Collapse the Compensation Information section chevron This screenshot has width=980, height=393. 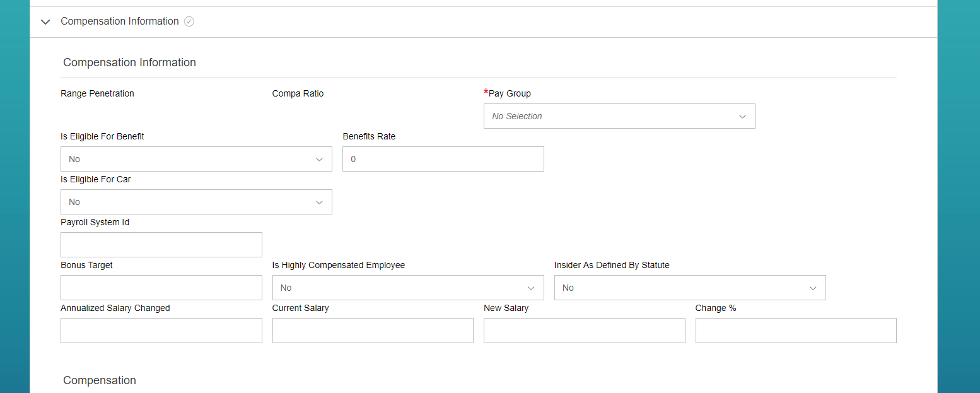point(45,22)
